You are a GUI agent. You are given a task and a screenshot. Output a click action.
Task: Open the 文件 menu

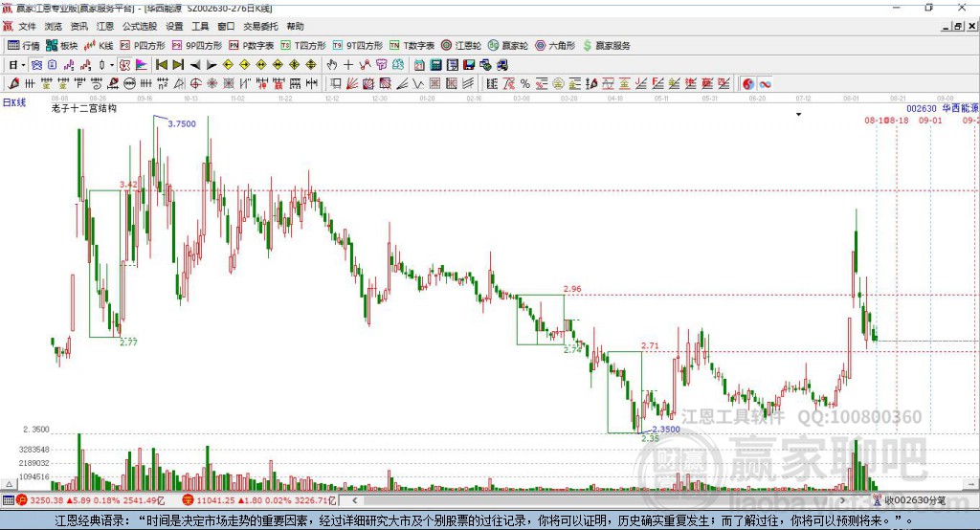pos(27,26)
